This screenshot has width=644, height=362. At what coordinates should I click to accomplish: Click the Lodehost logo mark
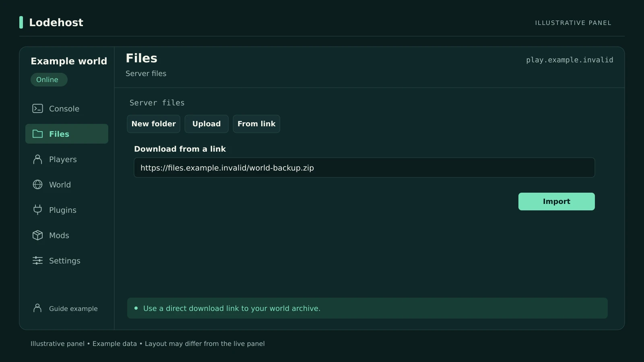click(21, 23)
